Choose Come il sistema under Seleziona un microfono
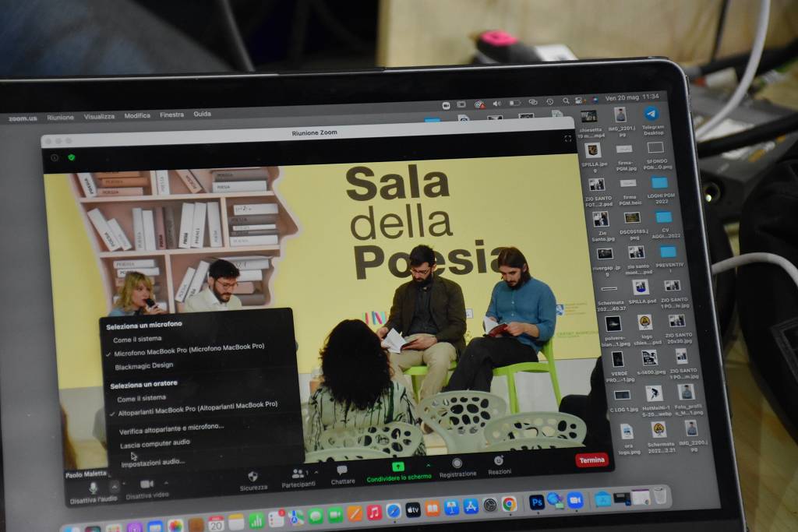This screenshot has width=798, height=532. (x=137, y=340)
